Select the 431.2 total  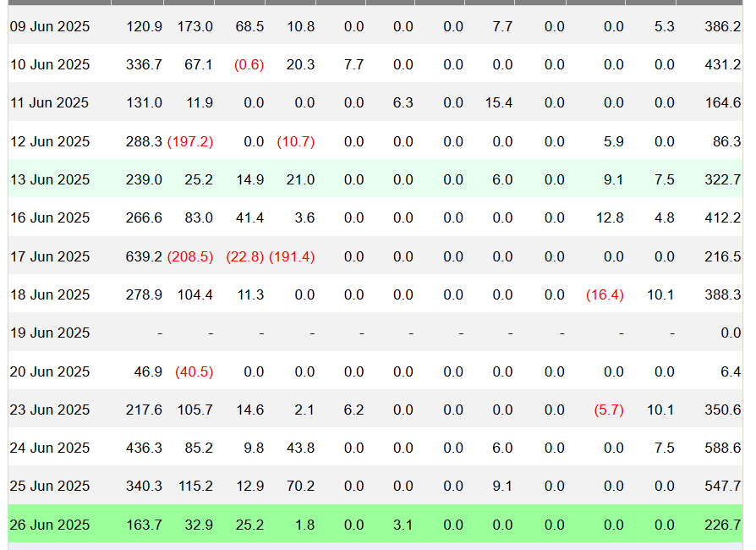[723, 64]
